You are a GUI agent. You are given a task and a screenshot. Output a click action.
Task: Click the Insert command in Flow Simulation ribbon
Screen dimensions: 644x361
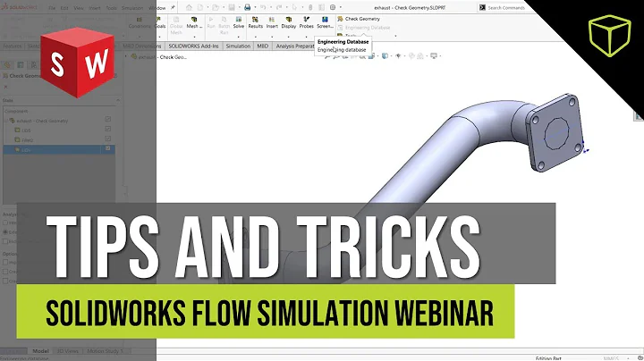tap(272, 22)
